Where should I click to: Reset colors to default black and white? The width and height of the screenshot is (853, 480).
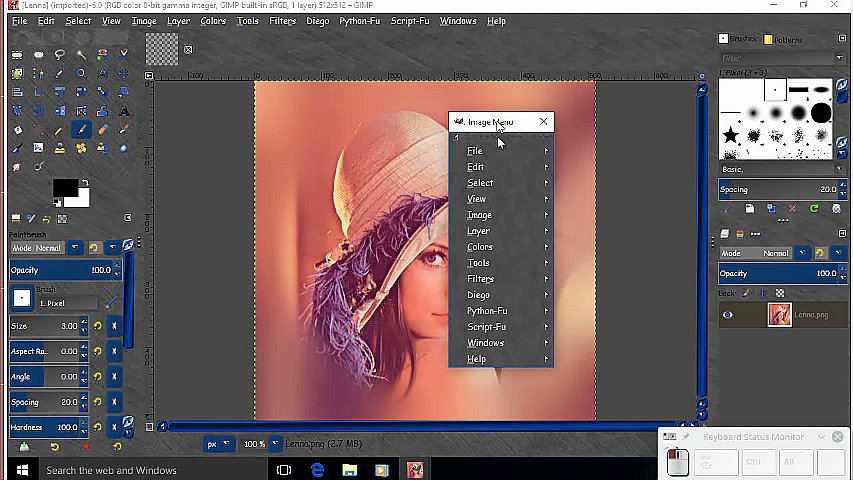tap(57, 203)
